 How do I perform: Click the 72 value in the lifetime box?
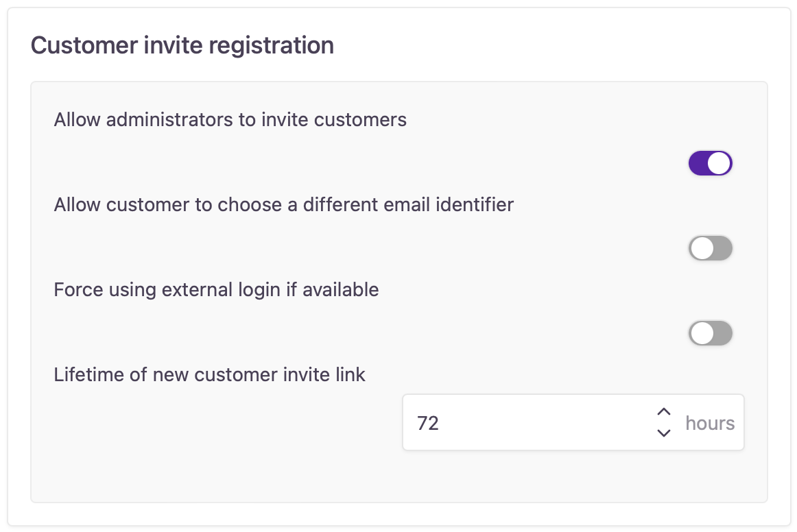[x=428, y=424]
